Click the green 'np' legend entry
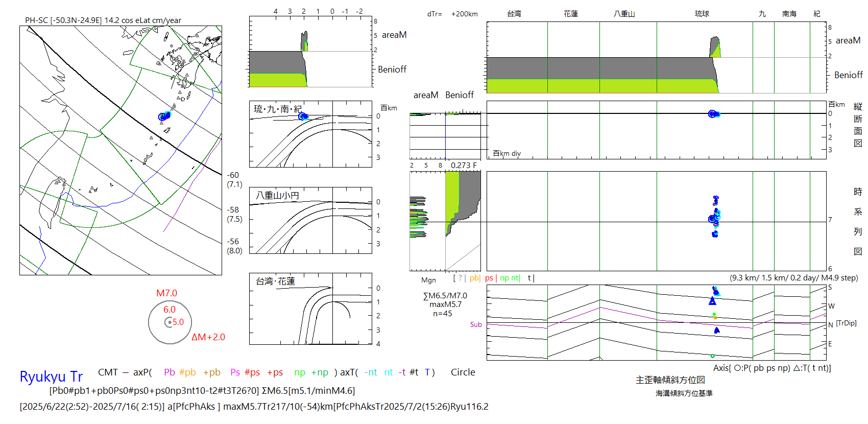The image size is (868, 424). (x=300, y=372)
